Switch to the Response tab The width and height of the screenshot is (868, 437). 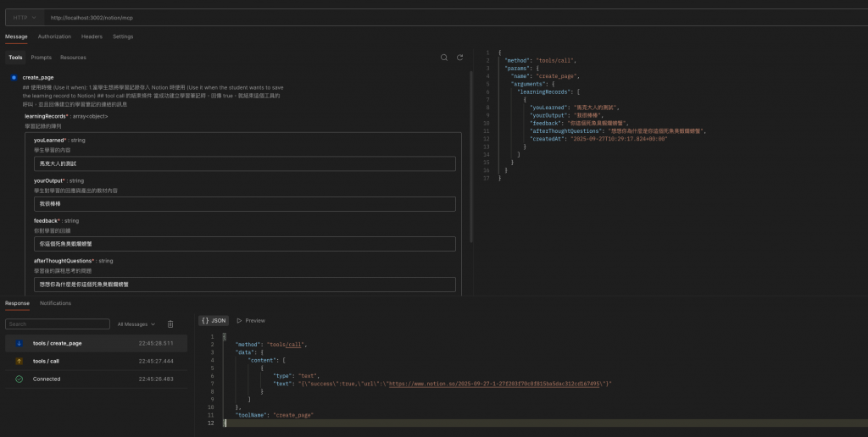17,303
